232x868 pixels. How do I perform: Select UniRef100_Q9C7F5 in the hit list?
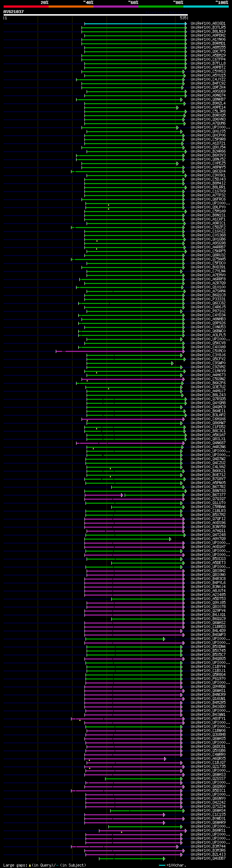click(x=208, y=52)
